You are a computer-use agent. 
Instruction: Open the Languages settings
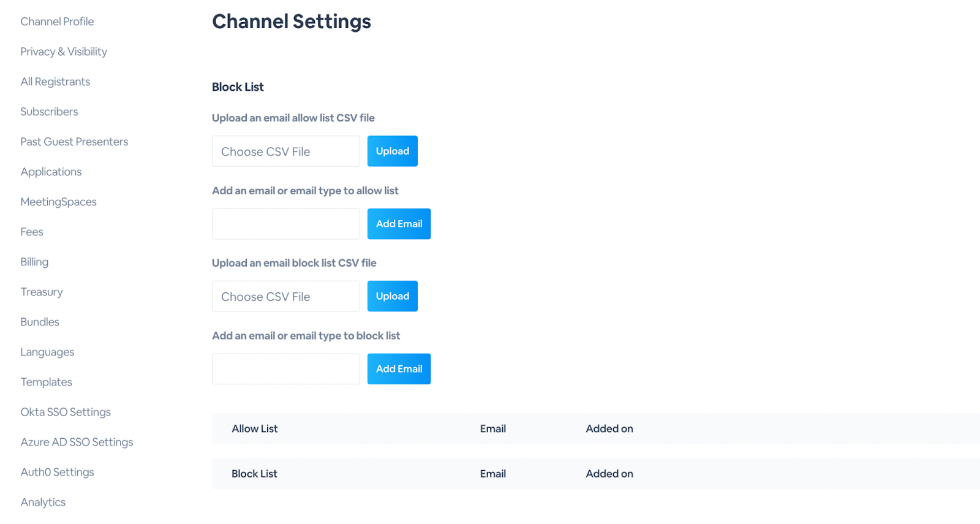tap(47, 352)
